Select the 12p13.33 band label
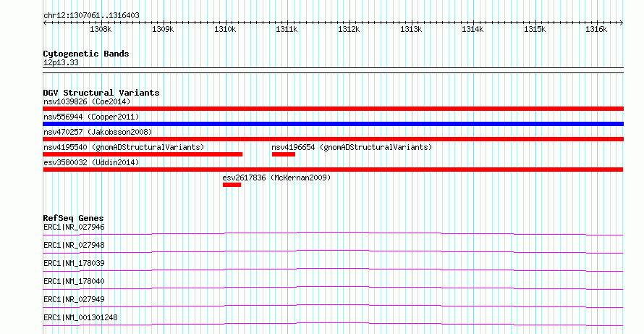 click(x=61, y=62)
